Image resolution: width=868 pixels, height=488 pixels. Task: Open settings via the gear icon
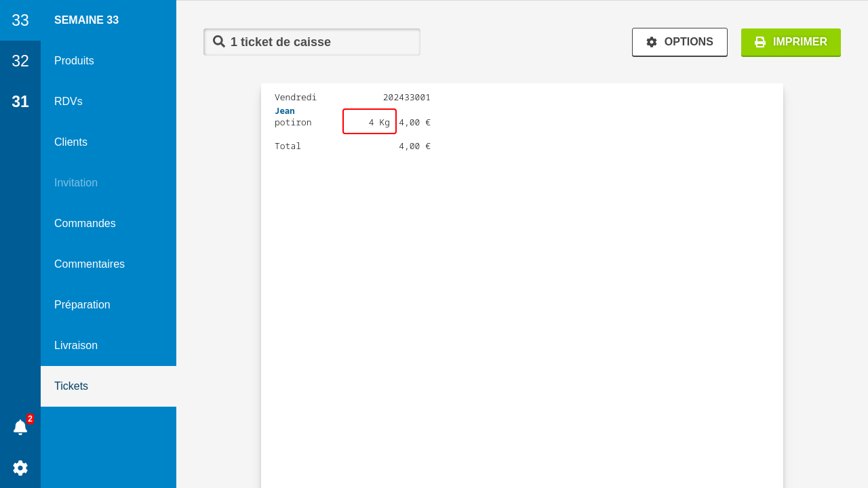coord(20,468)
